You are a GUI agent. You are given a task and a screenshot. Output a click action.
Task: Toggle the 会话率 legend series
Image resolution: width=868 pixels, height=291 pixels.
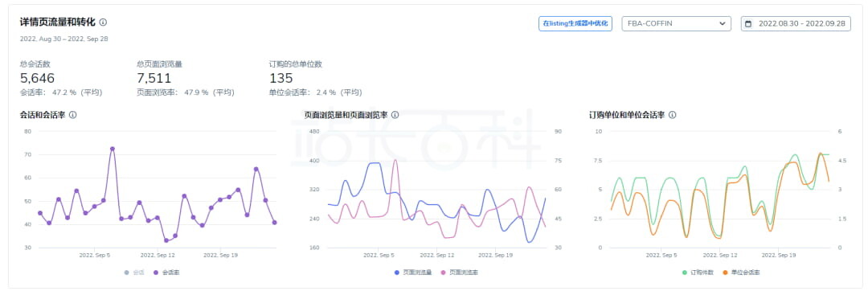point(166,273)
